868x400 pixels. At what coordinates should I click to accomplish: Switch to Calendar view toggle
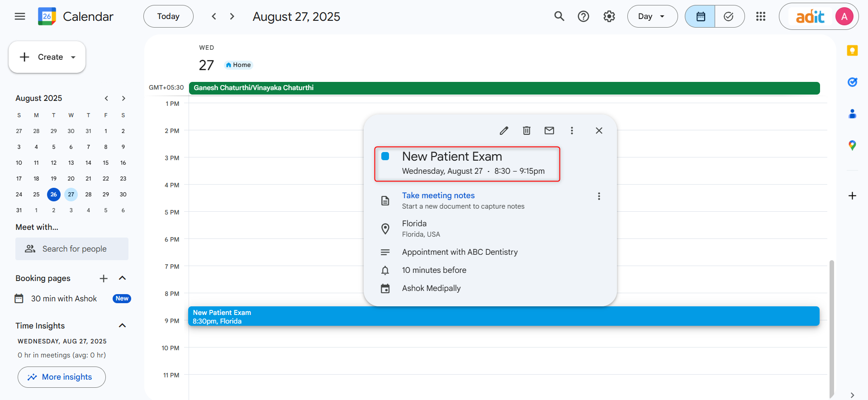(x=700, y=17)
